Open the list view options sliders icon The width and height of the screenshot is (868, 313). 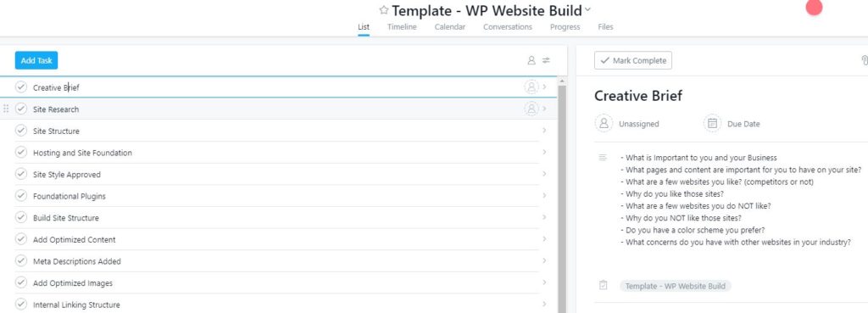click(x=547, y=60)
